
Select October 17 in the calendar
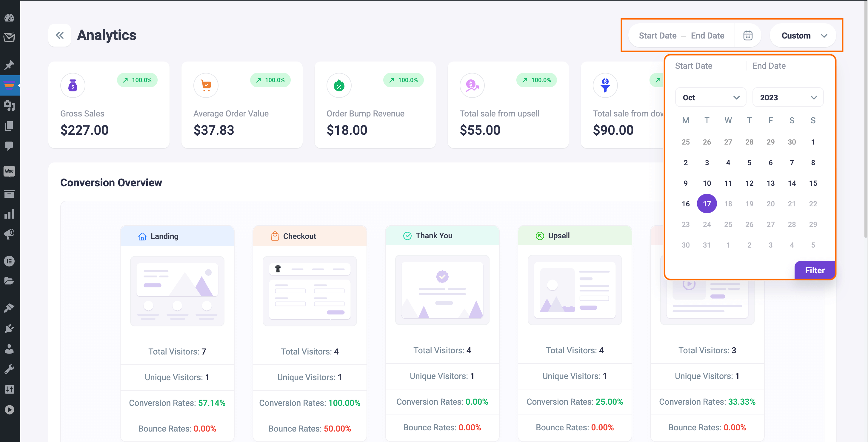(x=707, y=204)
